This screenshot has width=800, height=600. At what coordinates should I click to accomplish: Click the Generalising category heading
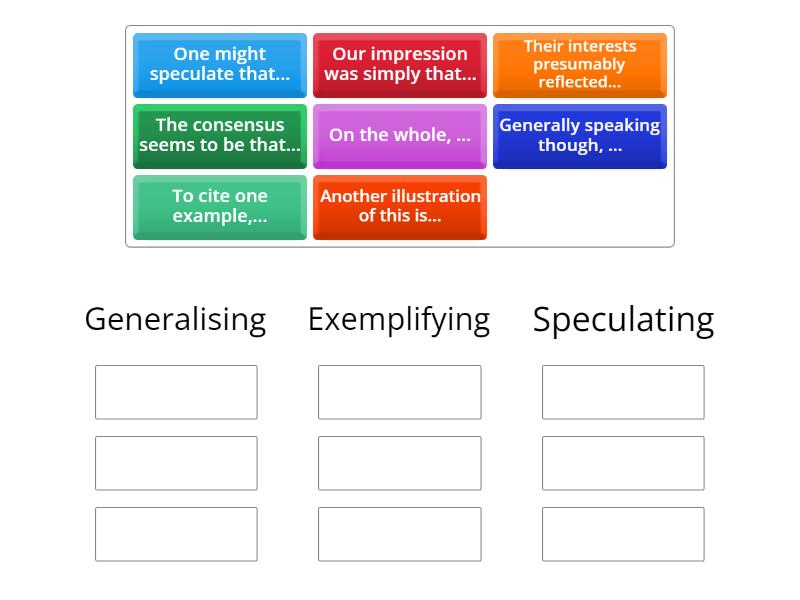point(176,318)
